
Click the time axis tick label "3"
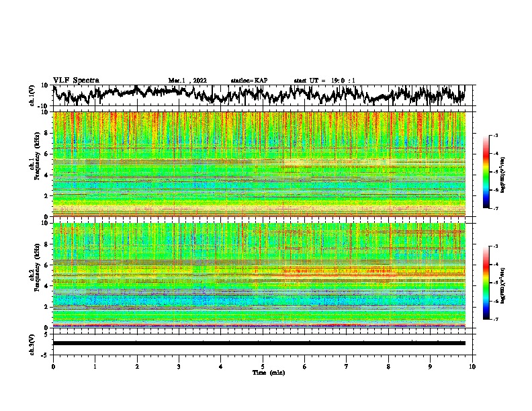(x=179, y=367)
